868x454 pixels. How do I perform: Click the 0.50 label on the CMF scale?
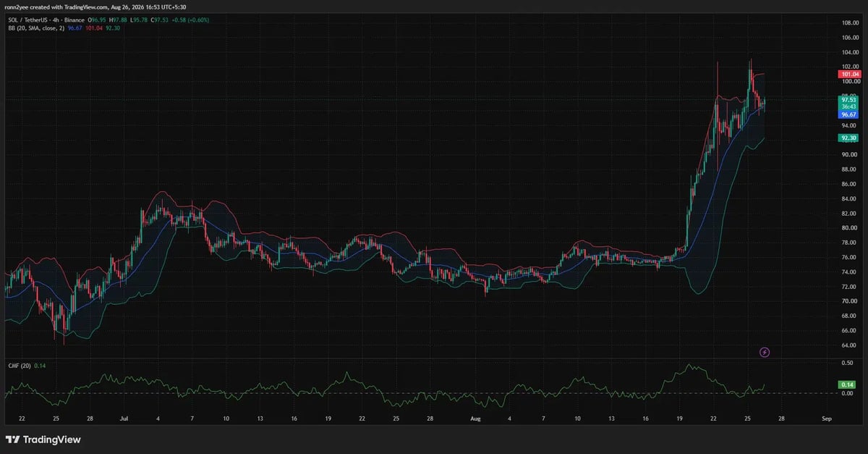click(847, 363)
